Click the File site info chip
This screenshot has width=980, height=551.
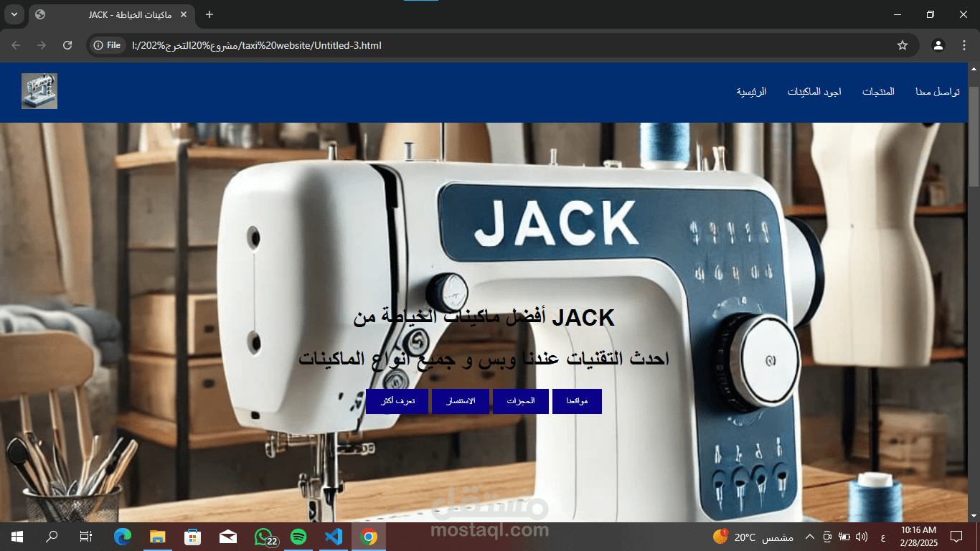pos(107,45)
